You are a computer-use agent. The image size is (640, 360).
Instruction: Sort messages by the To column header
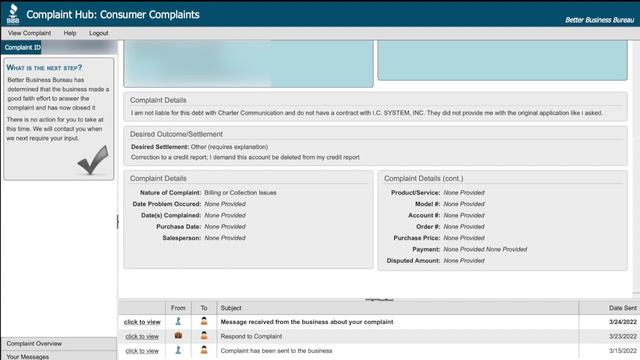point(204,308)
